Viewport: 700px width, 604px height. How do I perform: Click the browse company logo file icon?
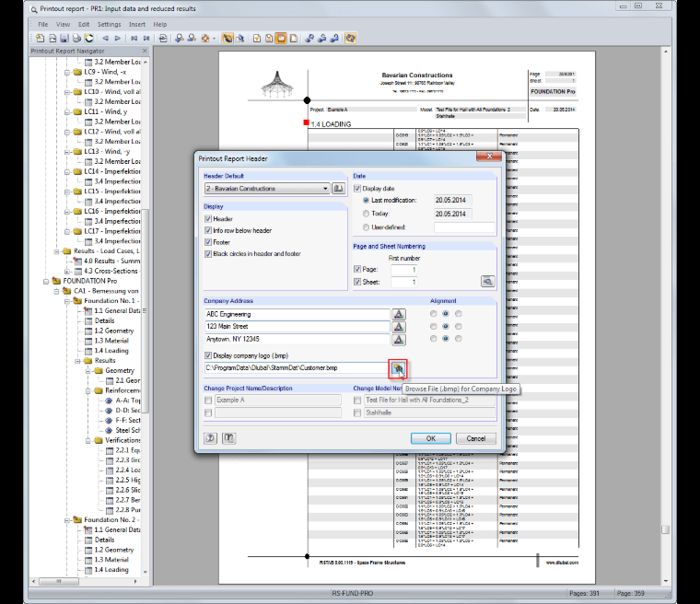click(x=398, y=368)
